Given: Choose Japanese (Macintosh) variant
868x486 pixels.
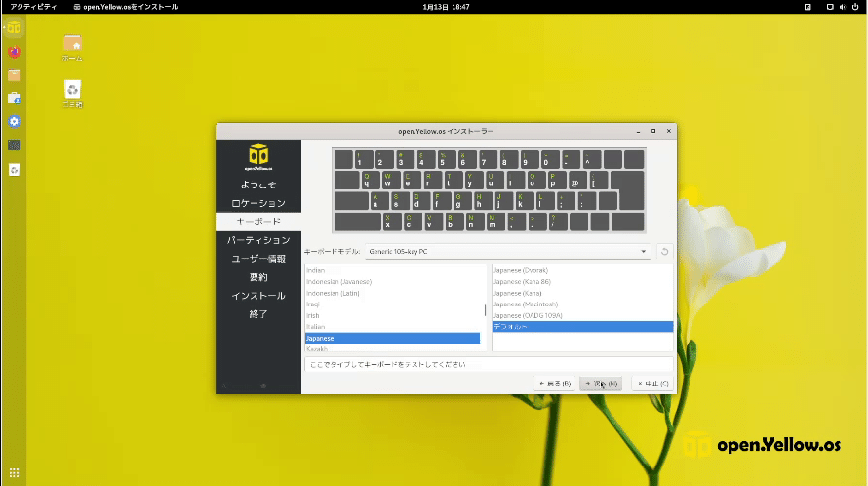Looking at the screenshot, I should click(x=582, y=304).
